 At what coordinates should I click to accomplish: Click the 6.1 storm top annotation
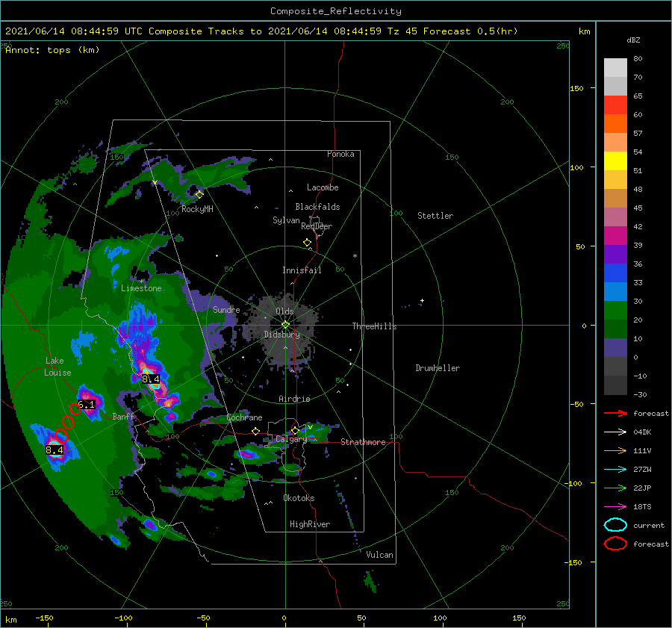(86, 404)
